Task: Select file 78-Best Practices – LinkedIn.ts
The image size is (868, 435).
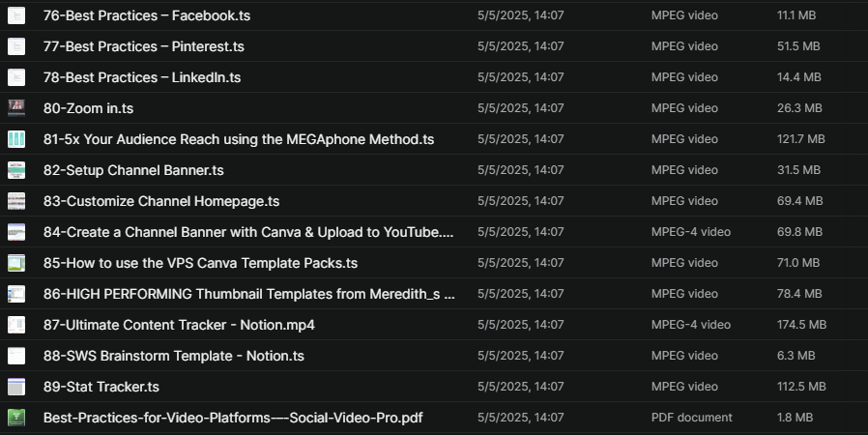Action: click(142, 77)
